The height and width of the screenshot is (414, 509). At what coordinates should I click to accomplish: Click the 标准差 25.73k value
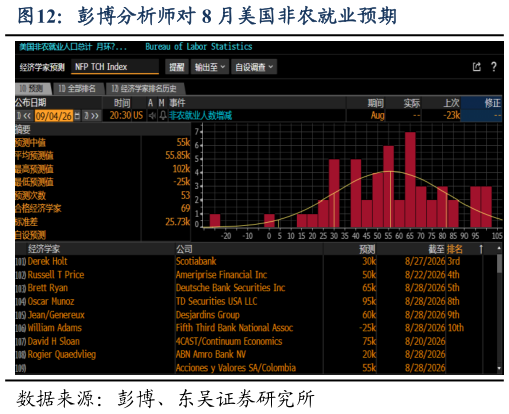click(178, 222)
